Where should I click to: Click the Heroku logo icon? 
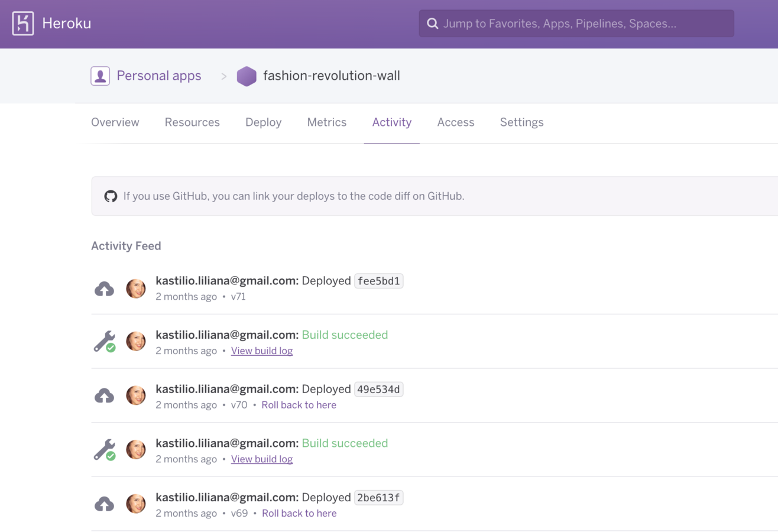[23, 24]
